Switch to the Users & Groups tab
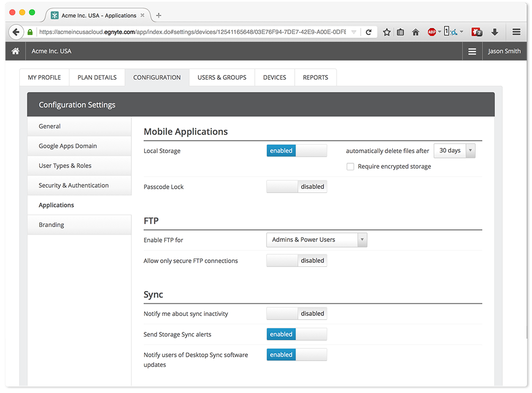This screenshot has height=393, width=532. tap(222, 78)
